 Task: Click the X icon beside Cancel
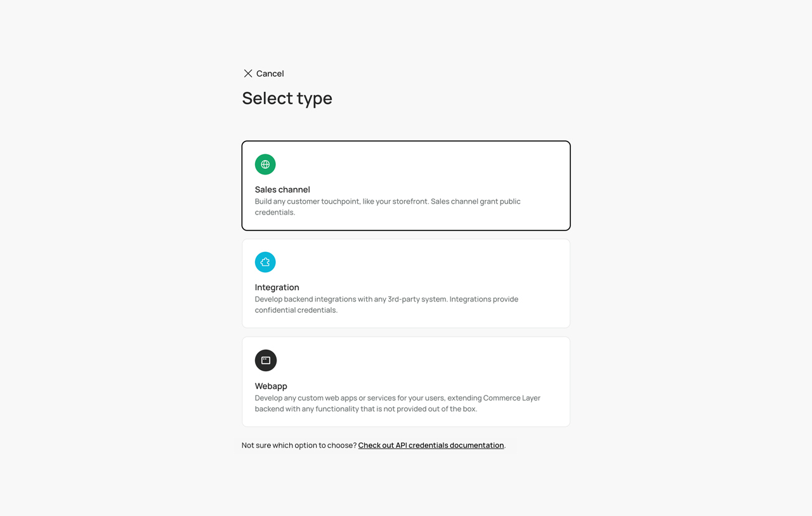248,74
